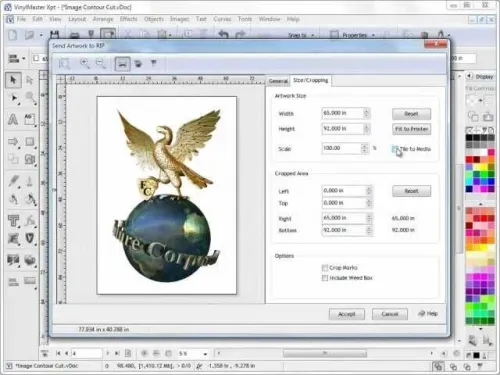Click the help icon beside the Help label
The image size is (500, 375).
pos(421,314)
